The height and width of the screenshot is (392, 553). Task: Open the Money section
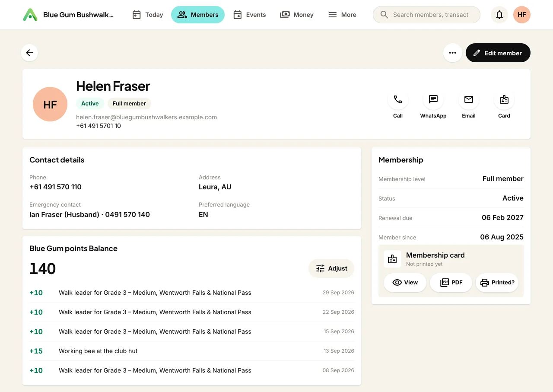pyautogui.click(x=297, y=15)
